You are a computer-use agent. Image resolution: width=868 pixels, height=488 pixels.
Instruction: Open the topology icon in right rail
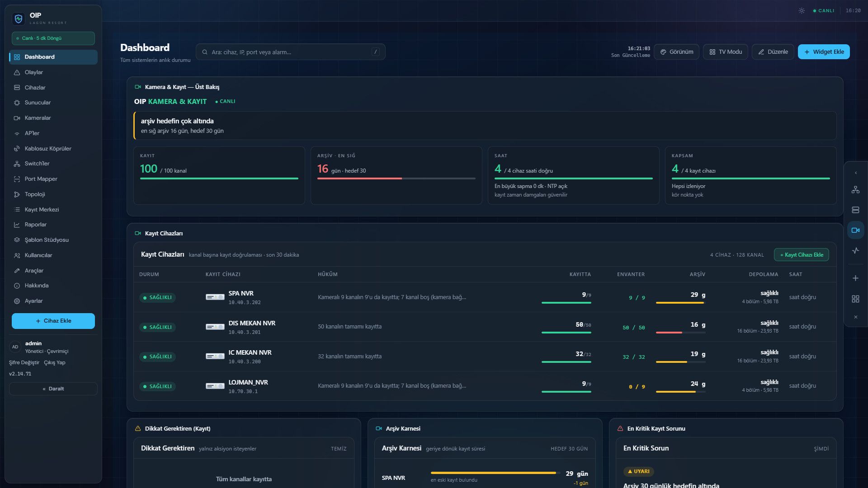tap(855, 190)
